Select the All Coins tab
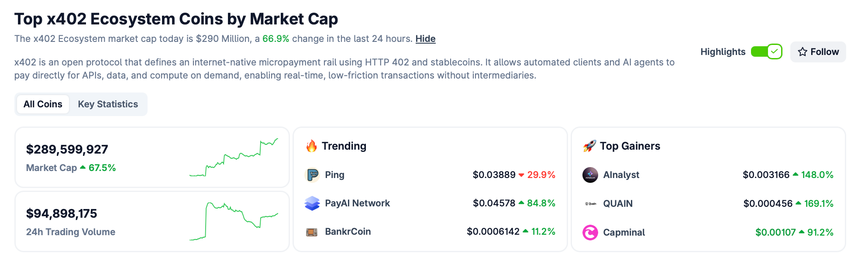 [x=42, y=104]
